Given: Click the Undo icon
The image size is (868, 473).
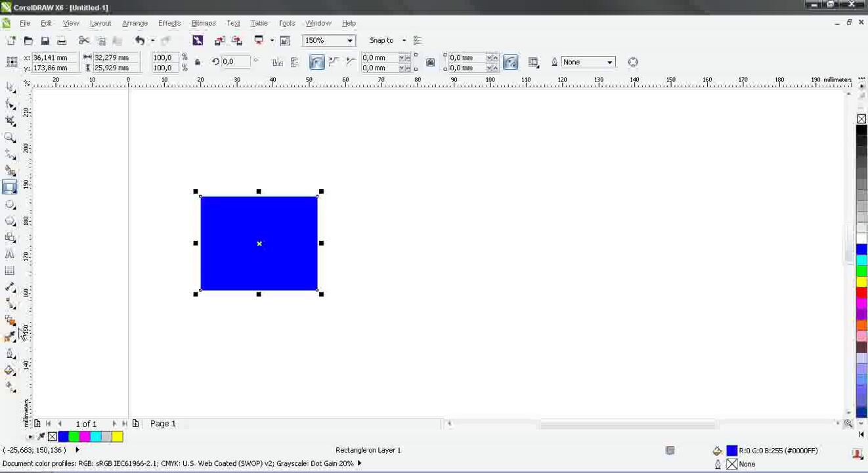Looking at the screenshot, I should point(139,41).
